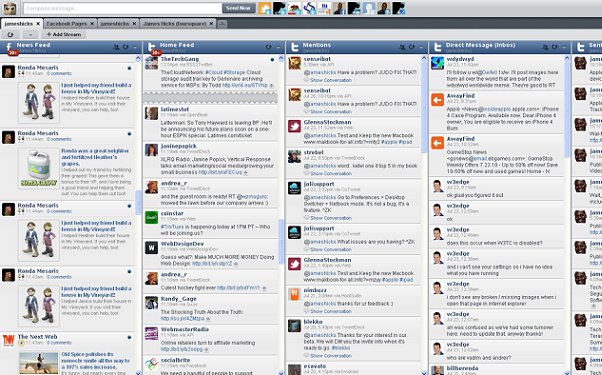The width and height of the screenshot is (602, 375).
Task: Refresh all streams with the toolbar refresh icon
Action: point(10,35)
